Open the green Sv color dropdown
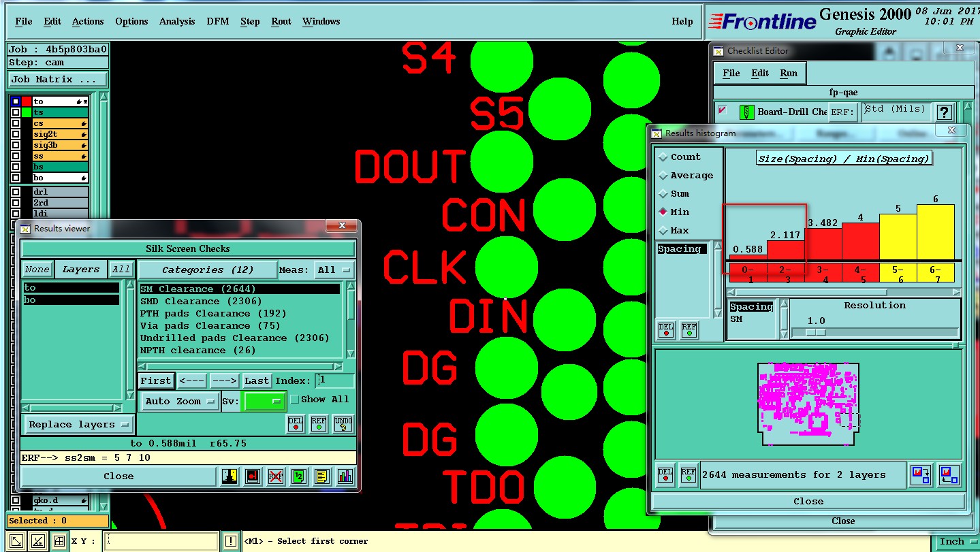The width and height of the screenshot is (980, 552). tap(264, 401)
